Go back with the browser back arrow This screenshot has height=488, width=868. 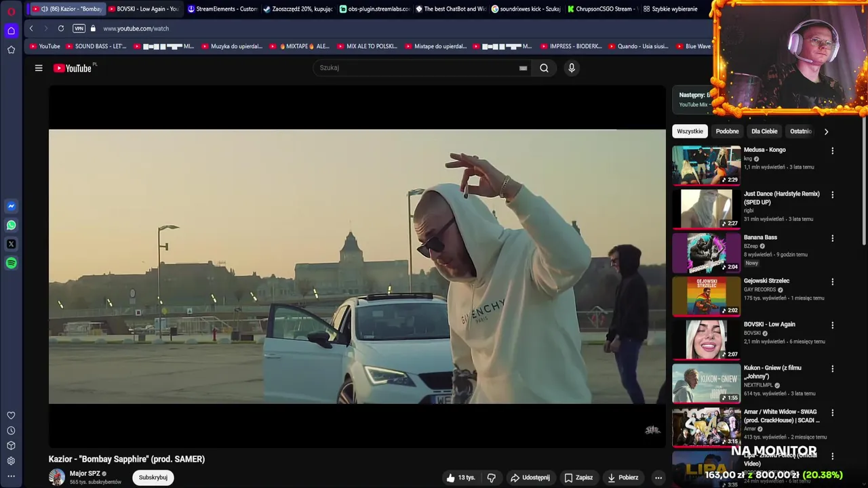coord(31,28)
